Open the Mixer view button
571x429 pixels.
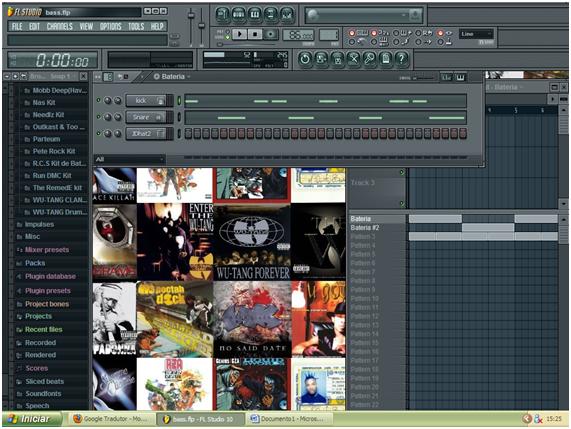tap(287, 15)
